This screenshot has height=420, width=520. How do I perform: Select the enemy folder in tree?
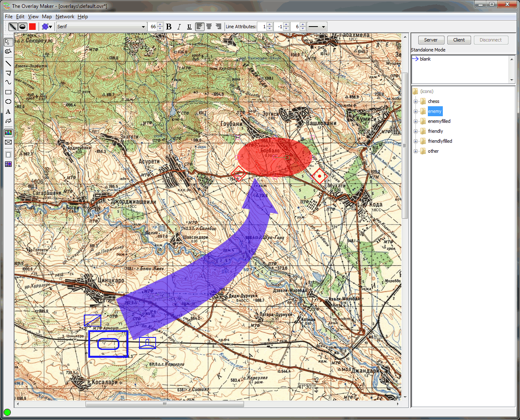(435, 111)
